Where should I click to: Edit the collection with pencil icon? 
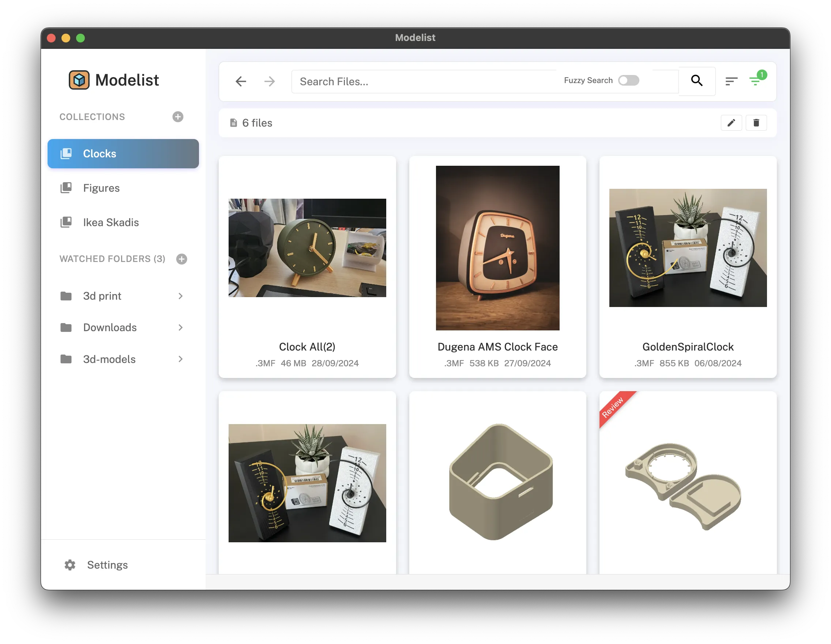pos(731,123)
